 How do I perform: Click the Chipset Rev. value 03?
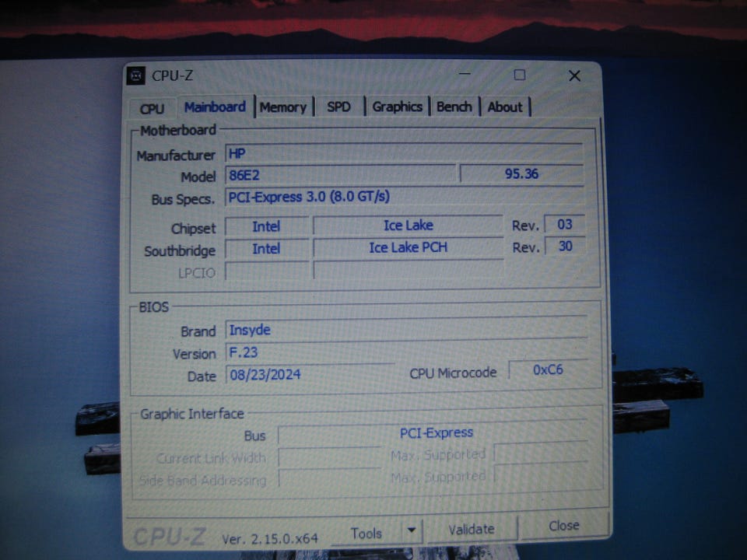[x=565, y=224]
